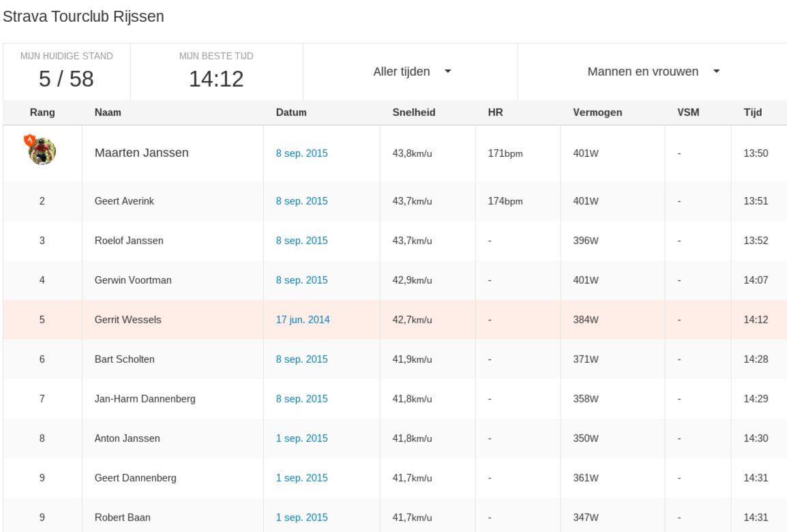Click the name Gerwin Voortman
The height and width of the screenshot is (532, 787).
[129, 280]
